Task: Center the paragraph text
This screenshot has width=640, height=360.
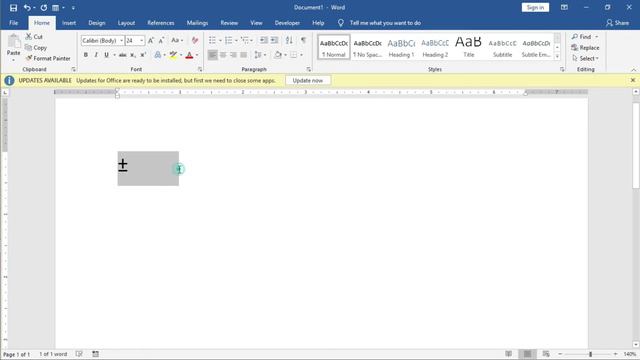Action: coord(223,55)
